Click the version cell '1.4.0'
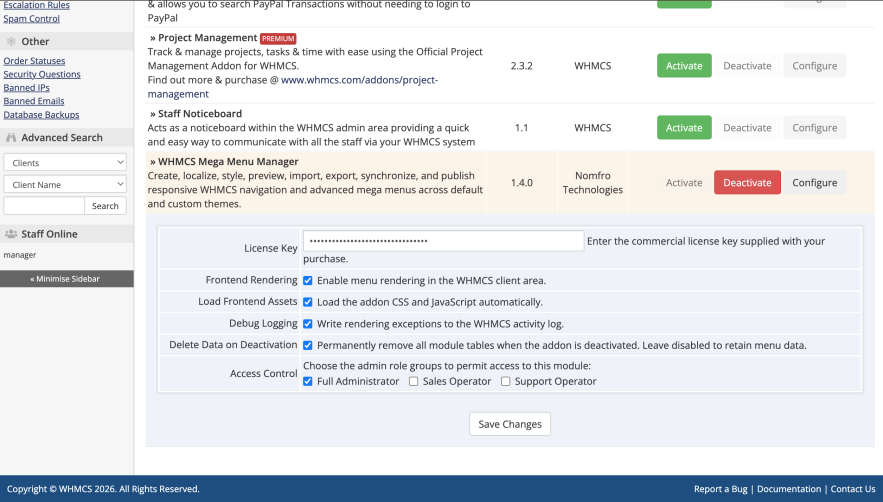 click(521, 183)
